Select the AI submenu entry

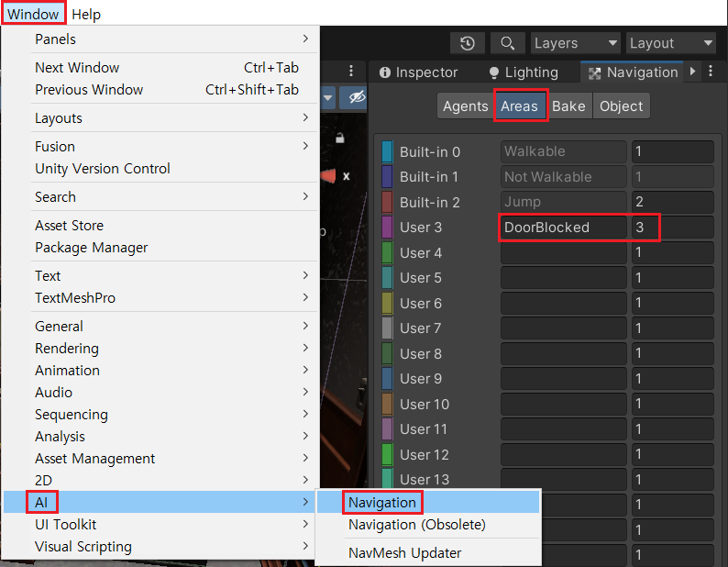pos(160,503)
